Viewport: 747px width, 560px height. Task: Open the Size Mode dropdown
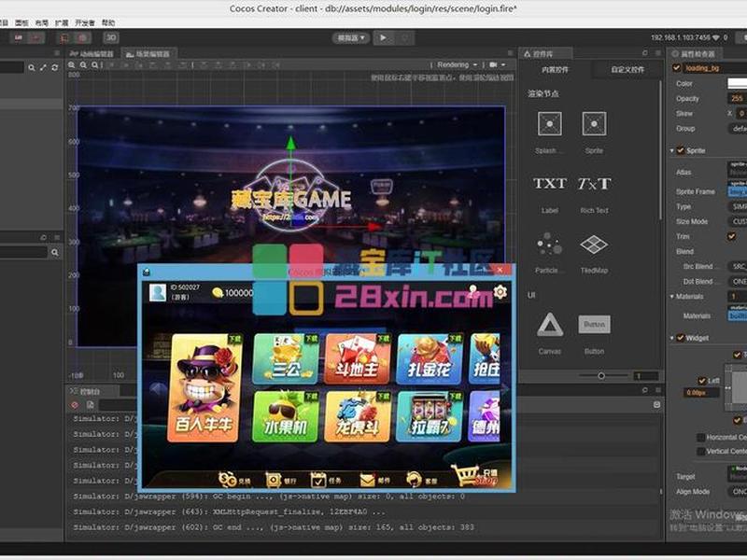tap(738, 221)
